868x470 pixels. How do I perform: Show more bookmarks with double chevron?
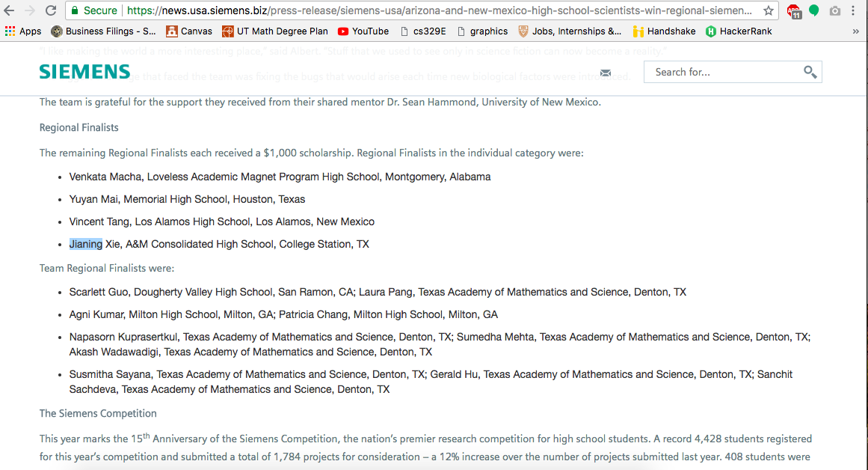856,31
